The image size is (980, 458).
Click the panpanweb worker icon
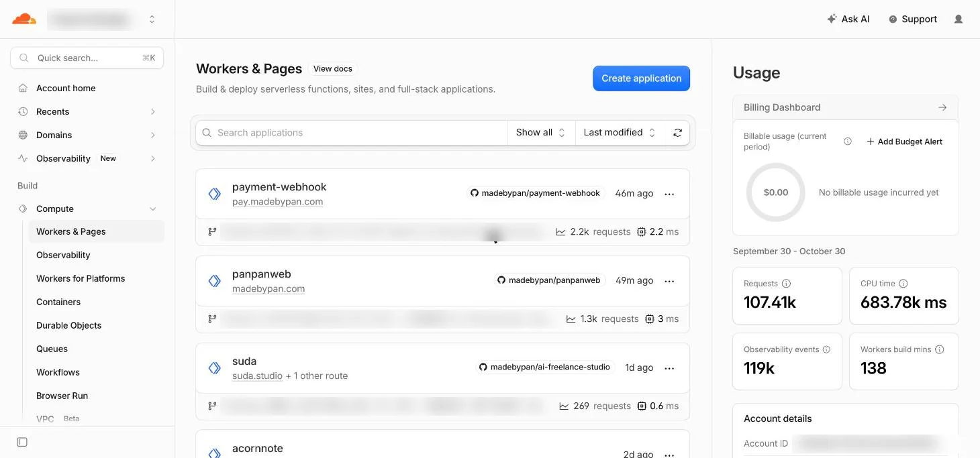click(x=215, y=281)
